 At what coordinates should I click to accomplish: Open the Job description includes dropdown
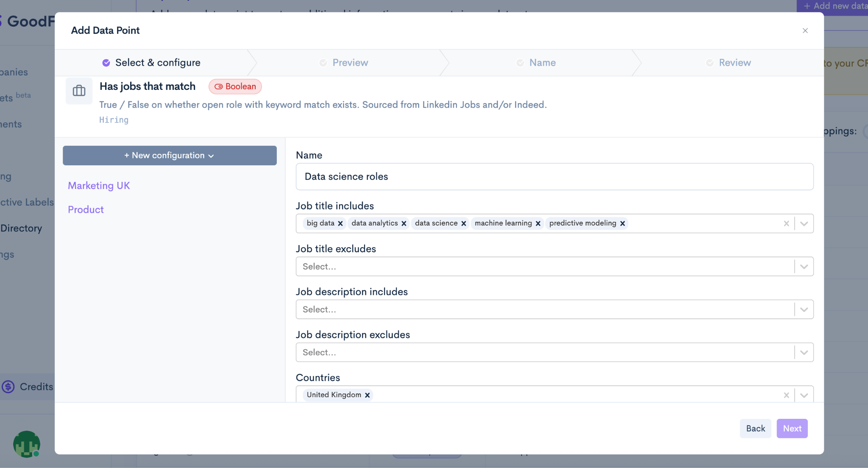click(804, 309)
